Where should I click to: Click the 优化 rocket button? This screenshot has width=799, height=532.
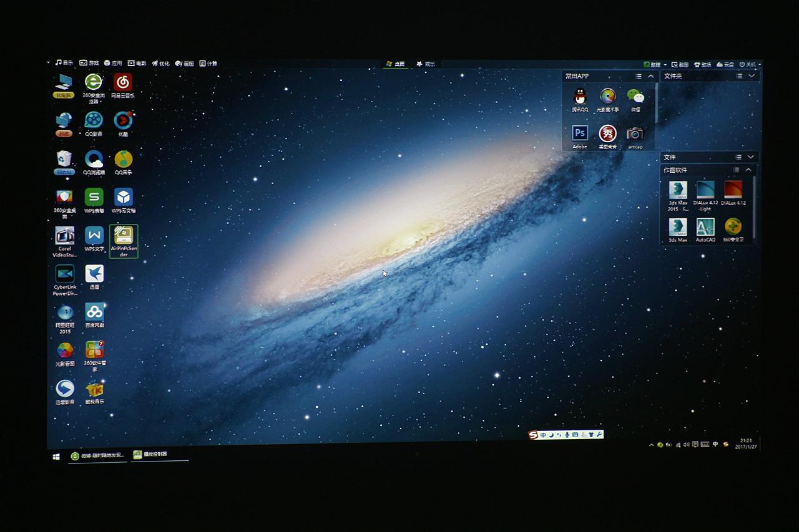point(160,63)
